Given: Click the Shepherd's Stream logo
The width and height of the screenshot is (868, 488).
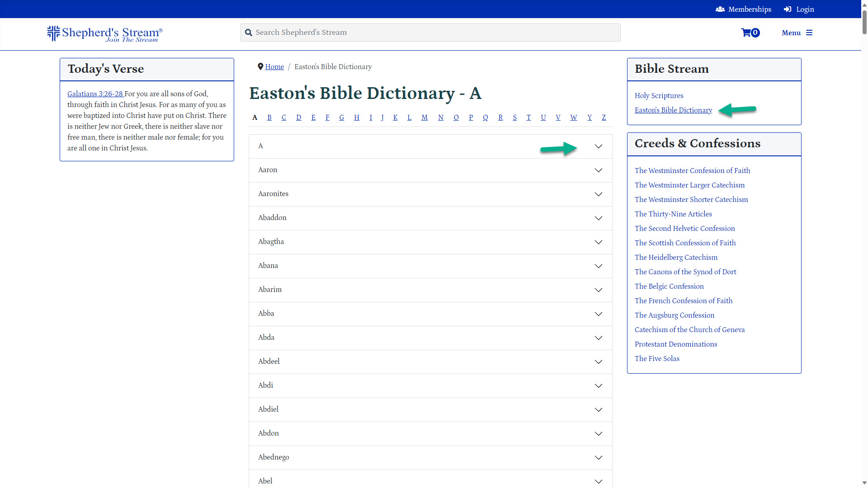Looking at the screenshot, I should [x=104, y=33].
